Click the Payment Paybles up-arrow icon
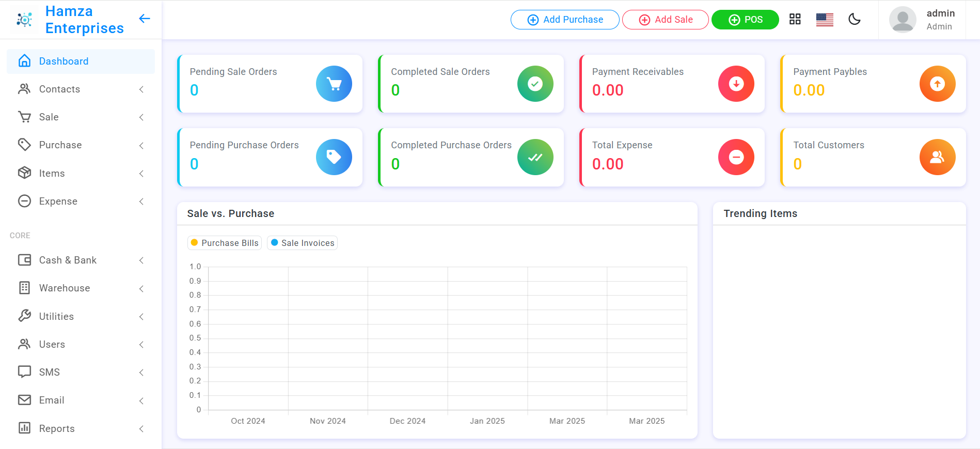Viewport: 980px width, 449px height. point(938,84)
